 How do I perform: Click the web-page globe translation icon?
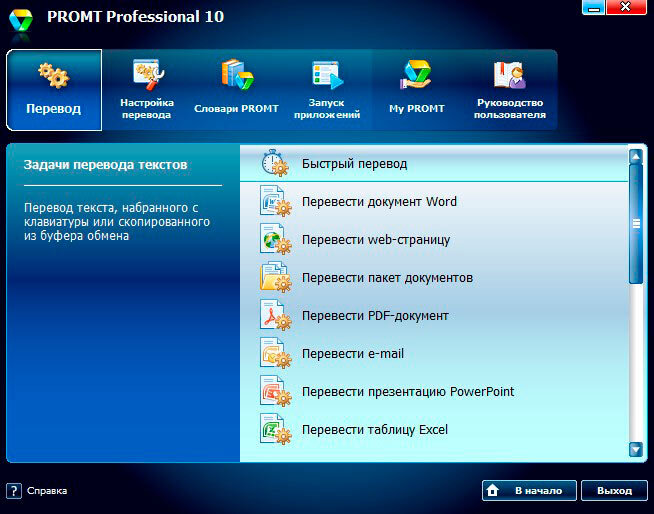275,239
